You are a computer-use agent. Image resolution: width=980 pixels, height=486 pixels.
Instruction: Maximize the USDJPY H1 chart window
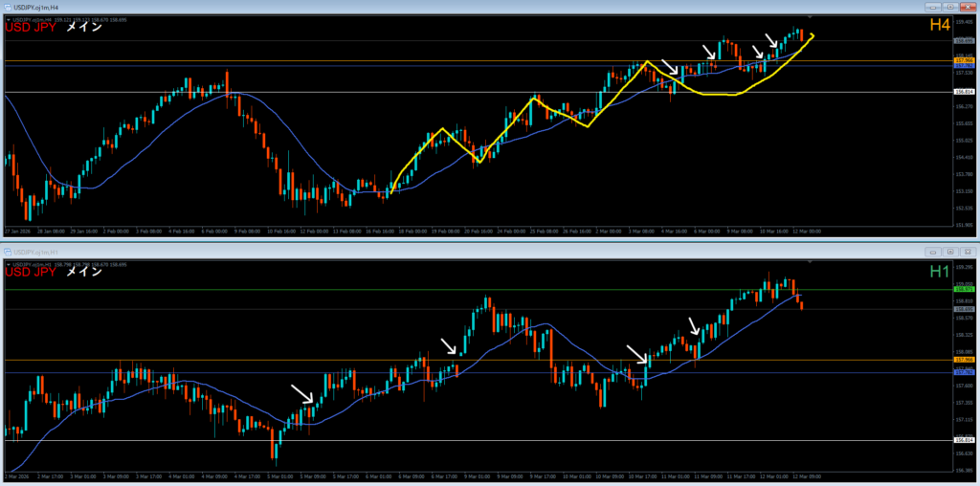(950, 251)
